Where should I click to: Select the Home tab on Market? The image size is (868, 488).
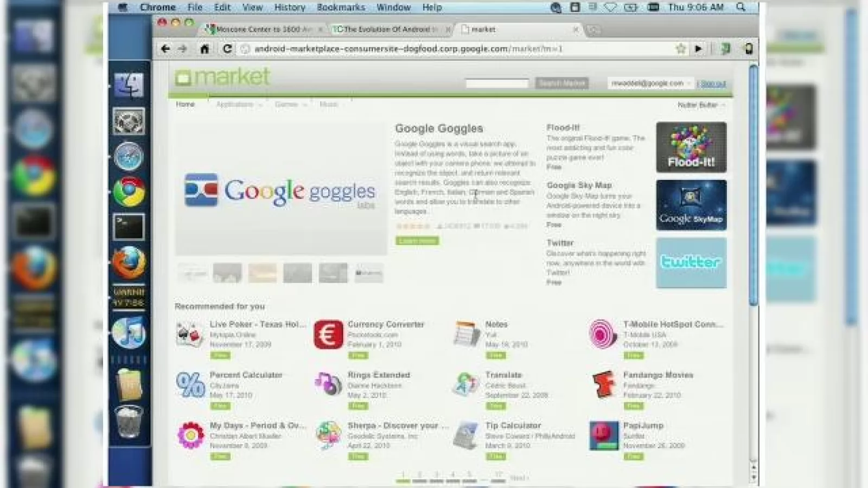(185, 104)
